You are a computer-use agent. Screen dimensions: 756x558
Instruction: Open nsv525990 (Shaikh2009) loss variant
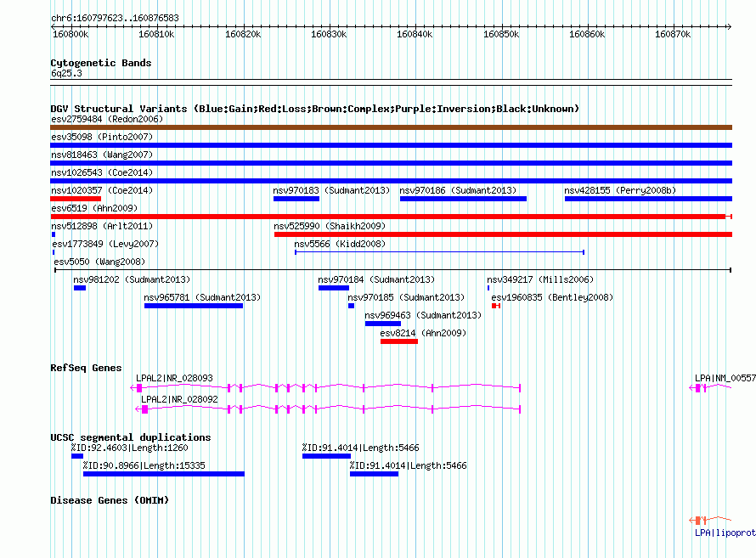pyautogui.click(x=503, y=234)
